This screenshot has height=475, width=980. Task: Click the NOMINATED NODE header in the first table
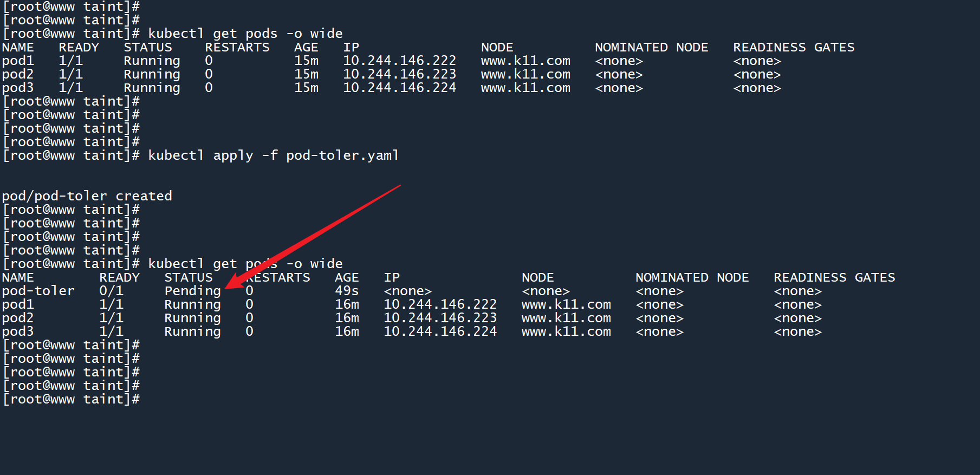(651, 47)
